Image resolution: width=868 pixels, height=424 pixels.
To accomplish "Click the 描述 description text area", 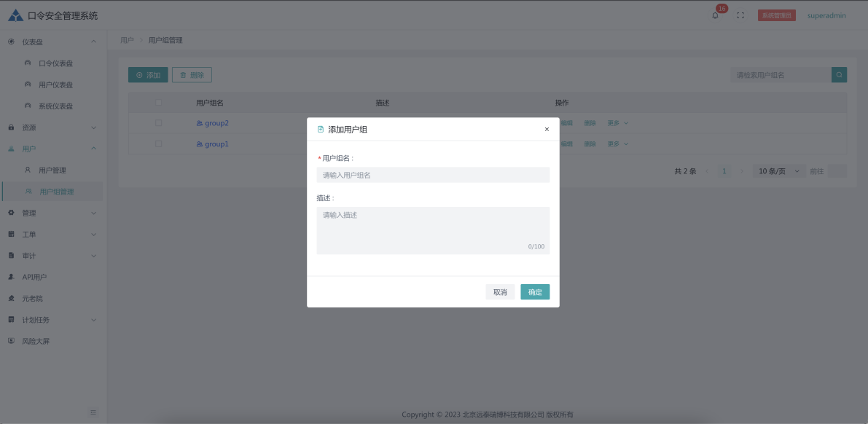I will (433, 229).
